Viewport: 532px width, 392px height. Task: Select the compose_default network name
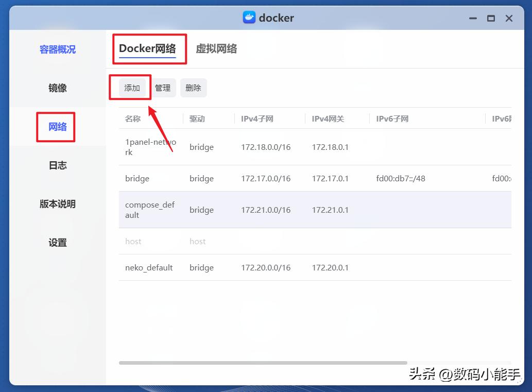tap(150, 210)
